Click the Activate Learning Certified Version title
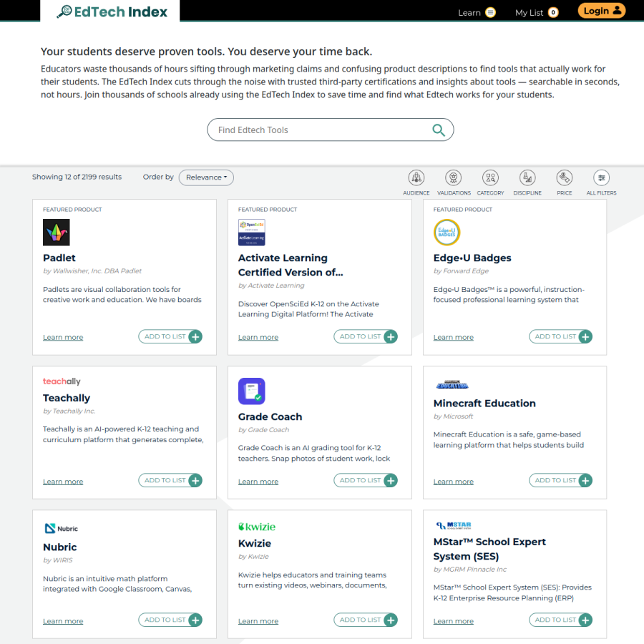Screen dimensions: 644x644 (291, 265)
